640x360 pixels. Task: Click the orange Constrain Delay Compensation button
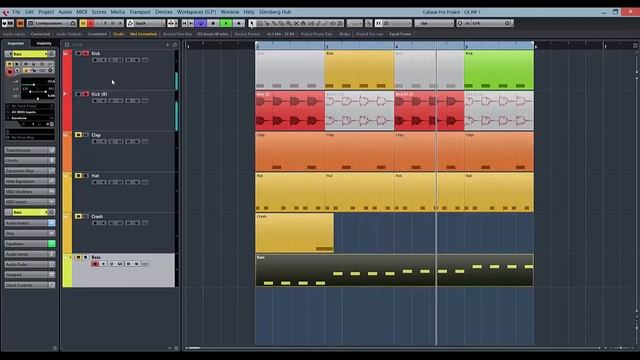coord(20,23)
